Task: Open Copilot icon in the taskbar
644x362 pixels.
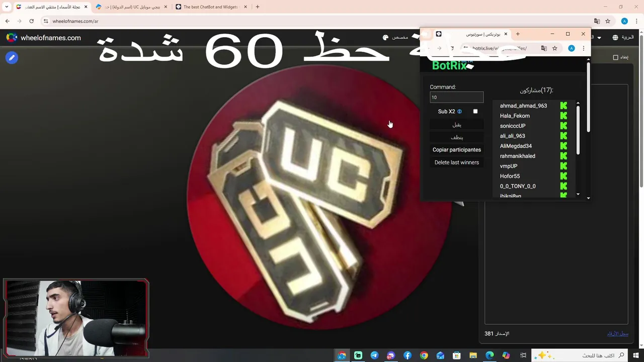Action: pyautogui.click(x=506, y=355)
